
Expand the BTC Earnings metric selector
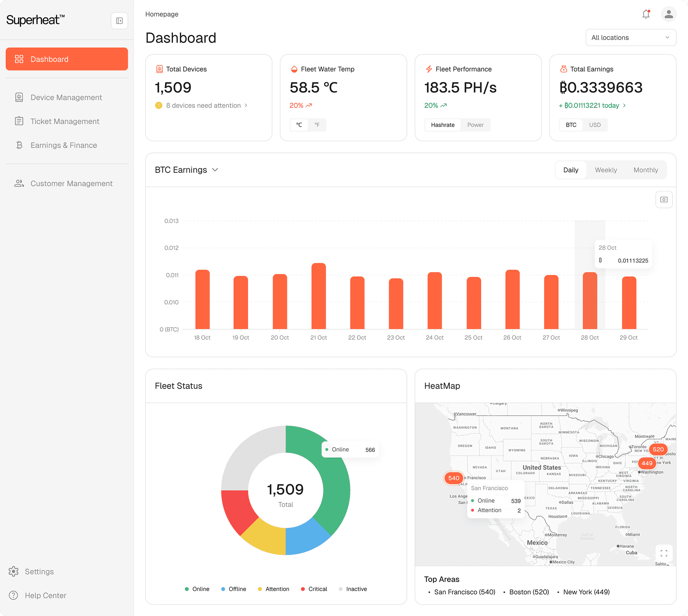215,170
